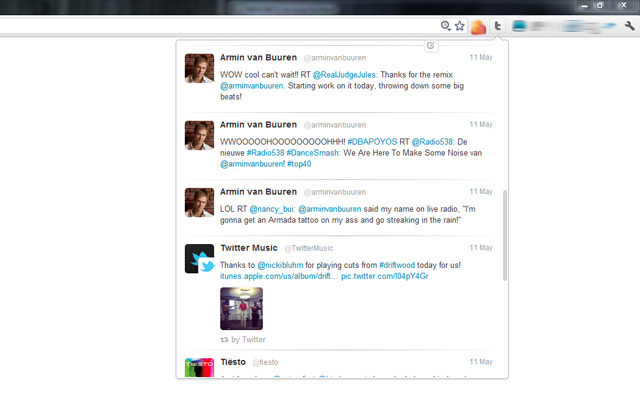Open the attached photo in Twitter Music tweet

pyautogui.click(x=242, y=309)
